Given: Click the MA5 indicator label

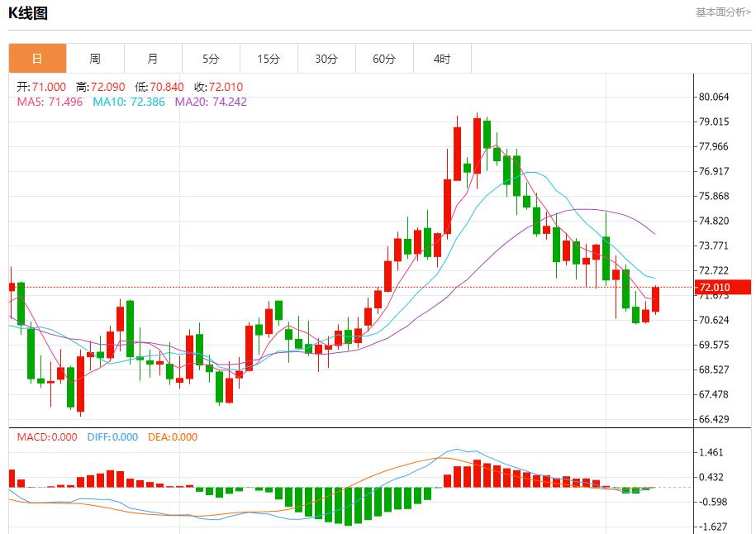Looking at the screenshot, I should point(50,102).
